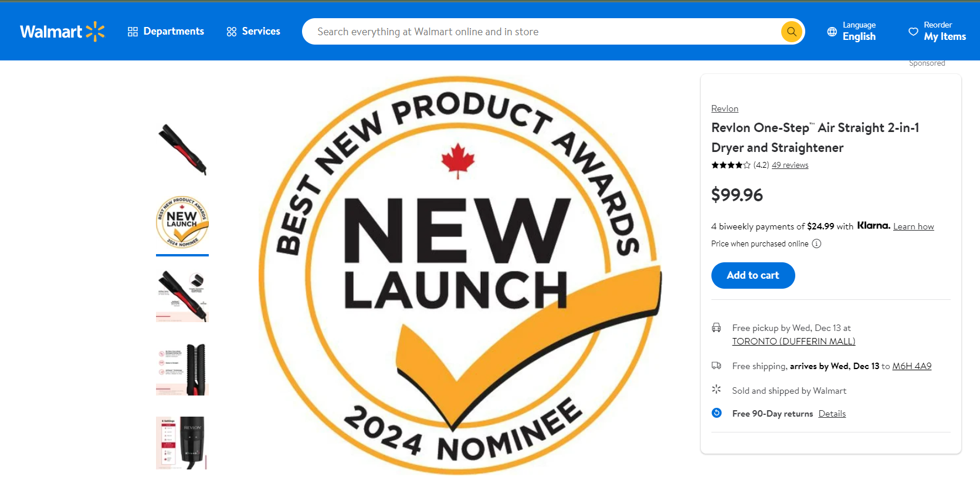Click the Services icon
The width and height of the screenshot is (980, 480).
click(232, 32)
